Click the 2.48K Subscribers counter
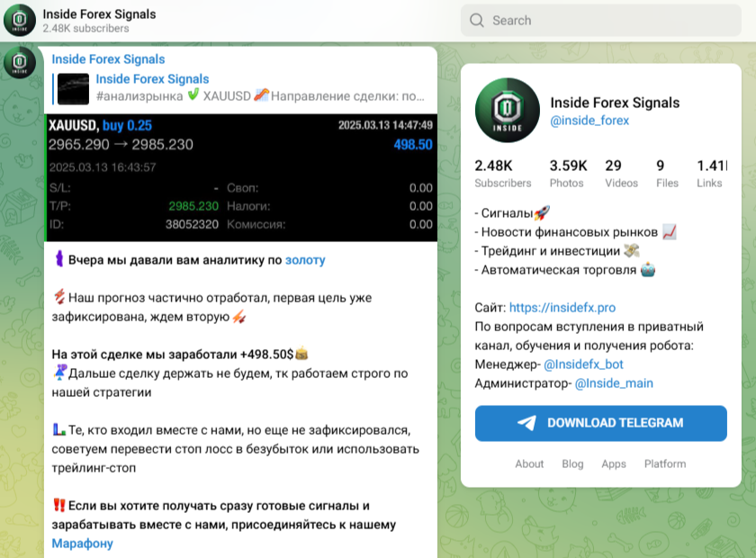Image resolution: width=756 pixels, height=558 pixels. coord(503,174)
